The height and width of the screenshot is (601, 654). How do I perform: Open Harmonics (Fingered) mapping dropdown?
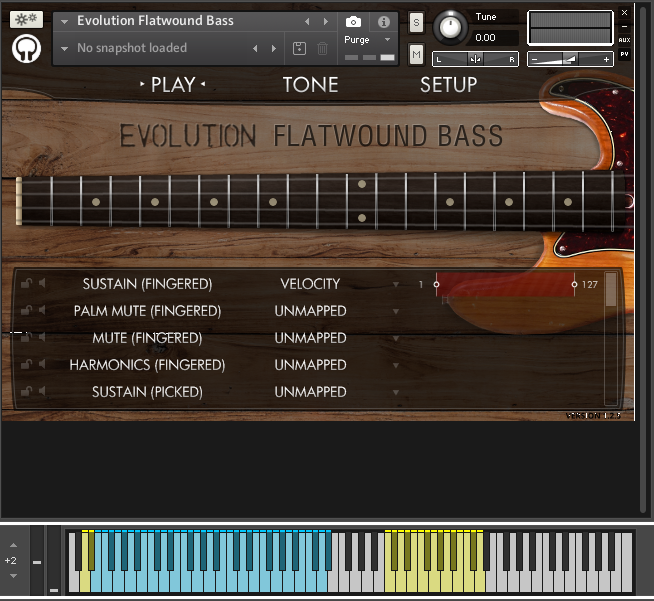click(396, 365)
